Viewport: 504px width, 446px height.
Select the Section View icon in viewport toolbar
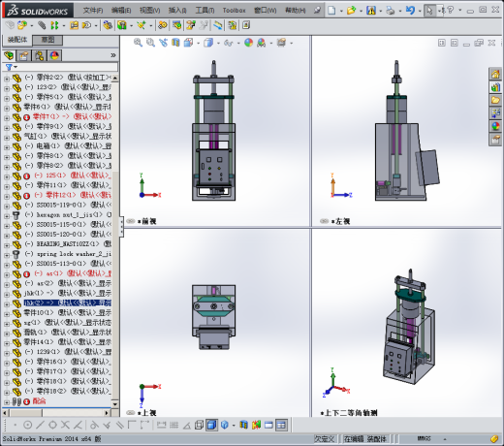(175, 43)
